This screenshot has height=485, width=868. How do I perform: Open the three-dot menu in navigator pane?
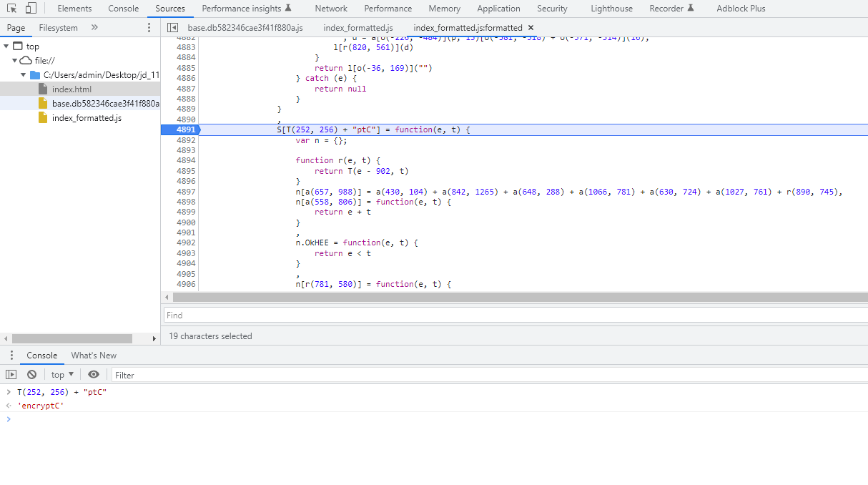[x=149, y=27]
